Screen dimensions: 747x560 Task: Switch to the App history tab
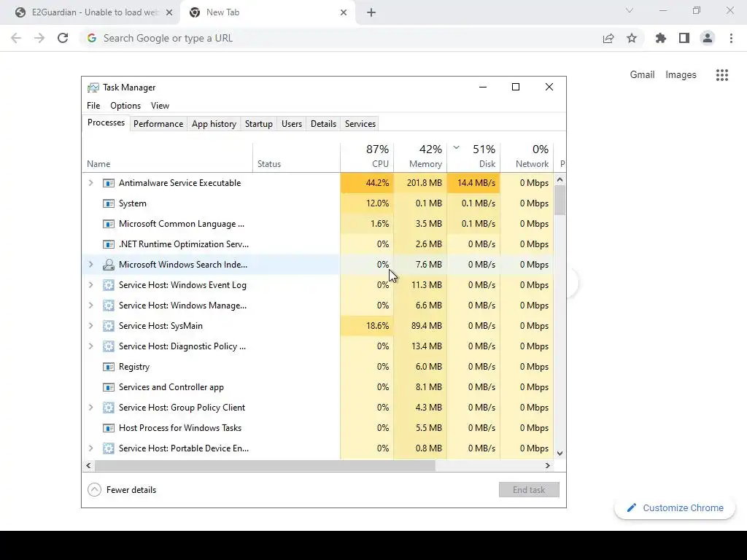(214, 124)
